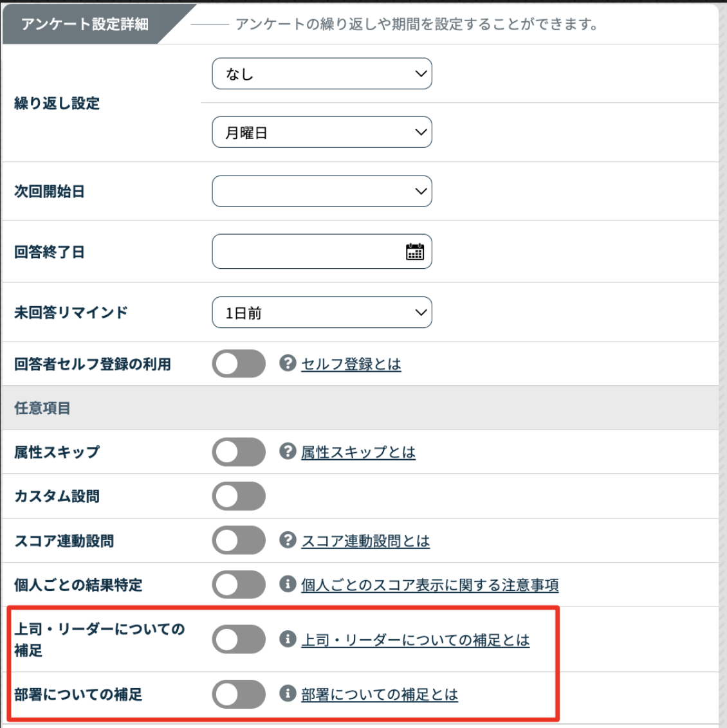The height and width of the screenshot is (728, 727).
Task: Click the アンケートの繰り返しや期間を設定 description text
Action: tap(417, 24)
